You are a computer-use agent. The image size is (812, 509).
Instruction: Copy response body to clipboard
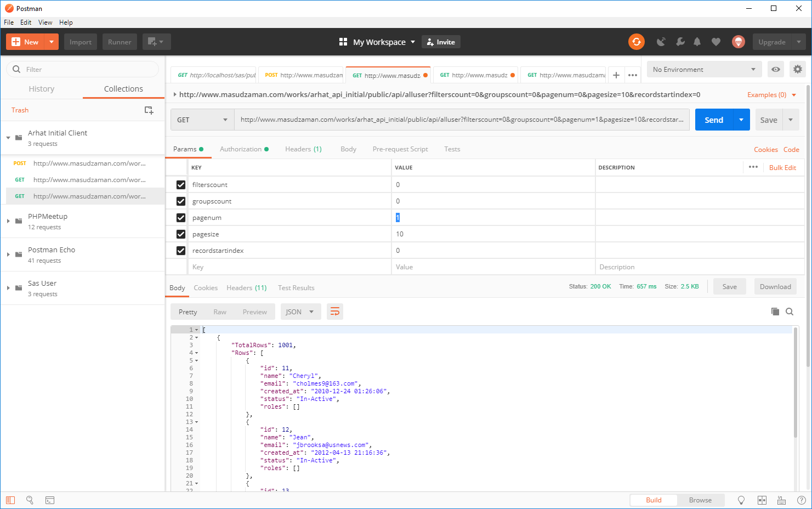(775, 312)
